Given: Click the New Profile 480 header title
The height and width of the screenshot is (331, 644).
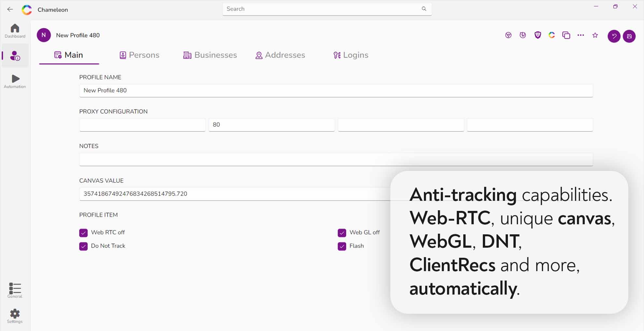Looking at the screenshot, I should click(78, 35).
